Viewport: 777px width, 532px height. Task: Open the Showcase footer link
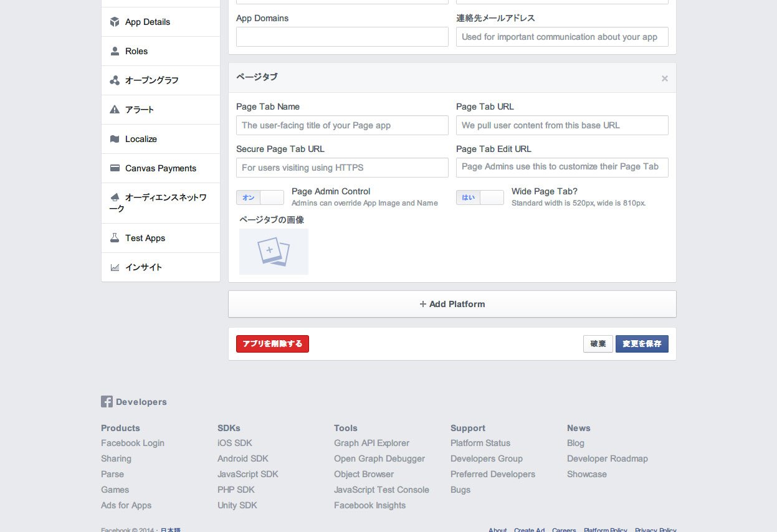point(587,474)
